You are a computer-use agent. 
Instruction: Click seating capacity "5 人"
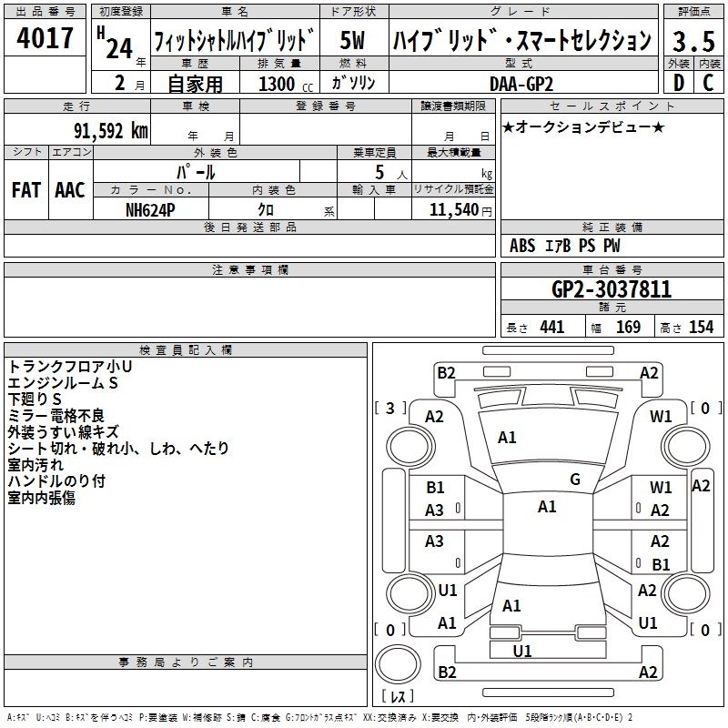(x=390, y=173)
